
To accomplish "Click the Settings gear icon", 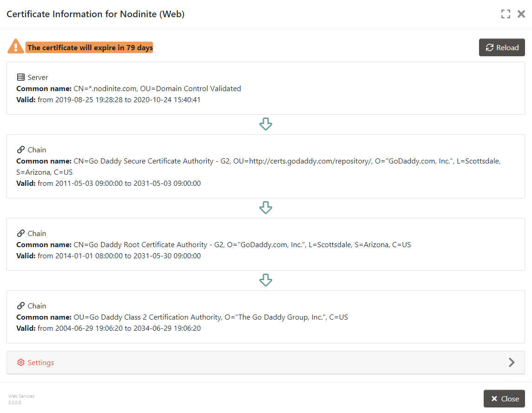I will 21,362.
